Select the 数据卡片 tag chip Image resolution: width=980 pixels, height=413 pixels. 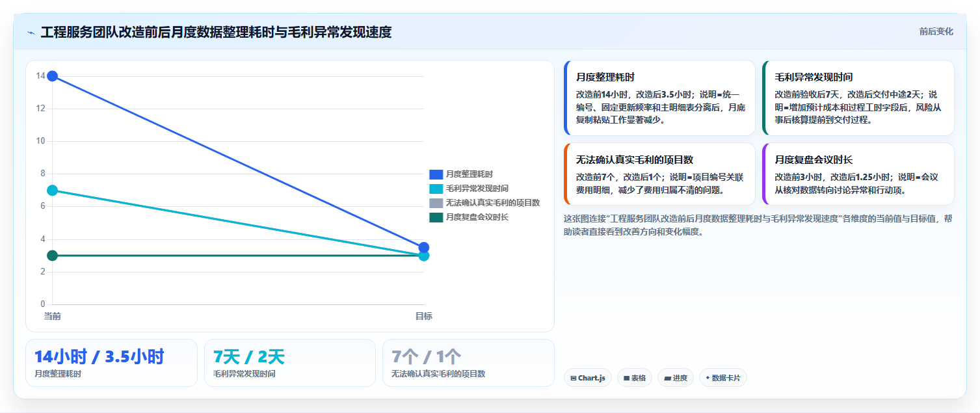(723, 378)
